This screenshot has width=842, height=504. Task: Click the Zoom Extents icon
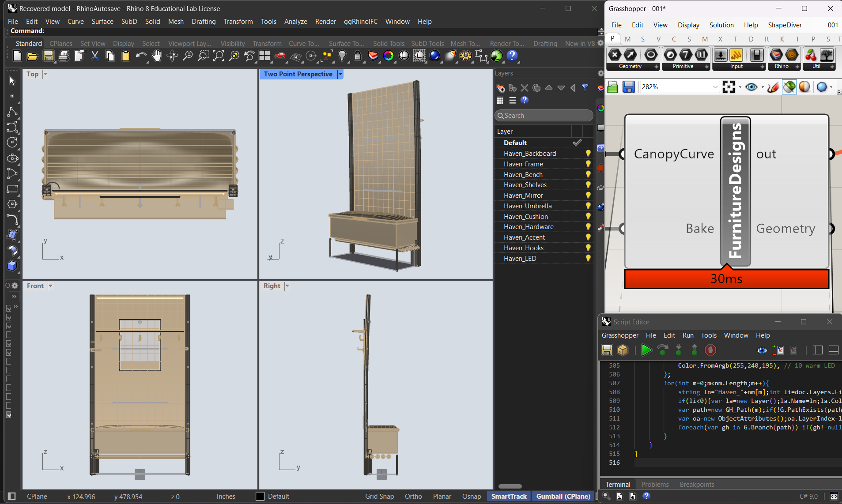(x=219, y=56)
